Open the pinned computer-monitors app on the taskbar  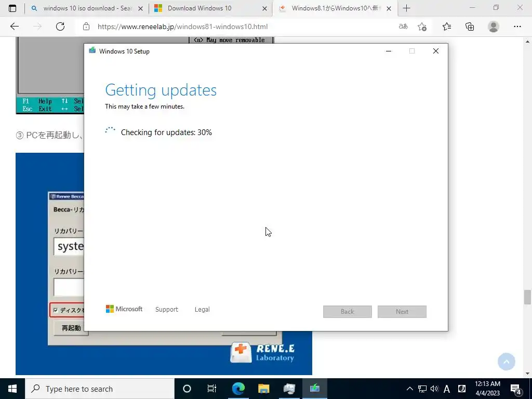pyautogui.click(x=289, y=389)
